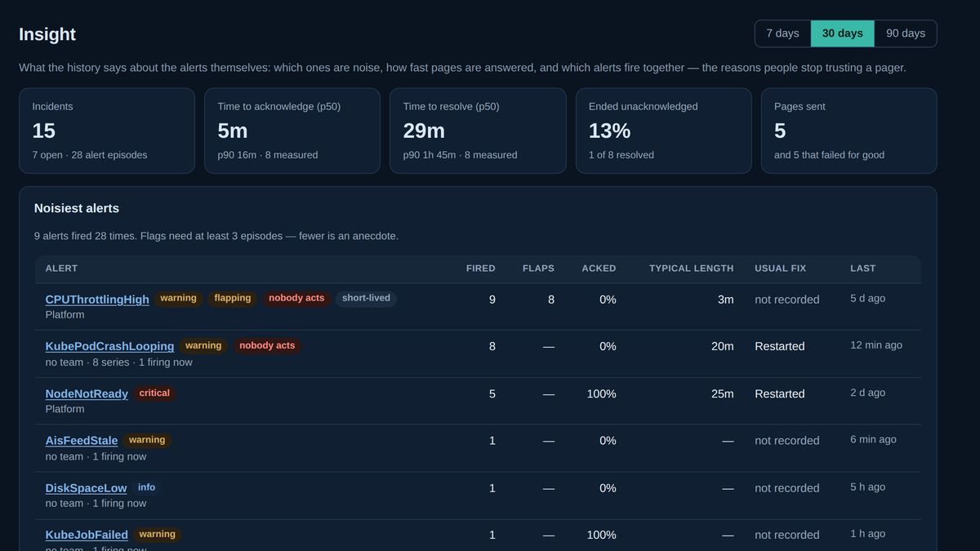Open the AisFeedStale alert link

(x=82, y=441)
